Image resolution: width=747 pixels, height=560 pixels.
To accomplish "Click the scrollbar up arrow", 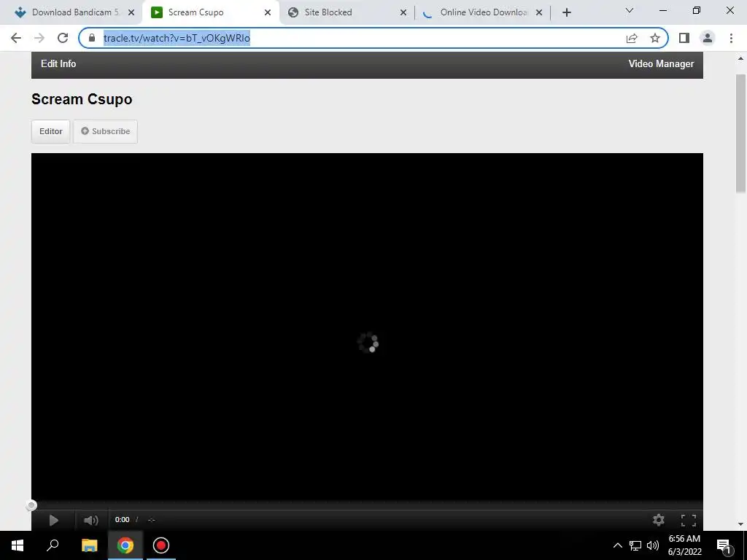I will 740,58.
